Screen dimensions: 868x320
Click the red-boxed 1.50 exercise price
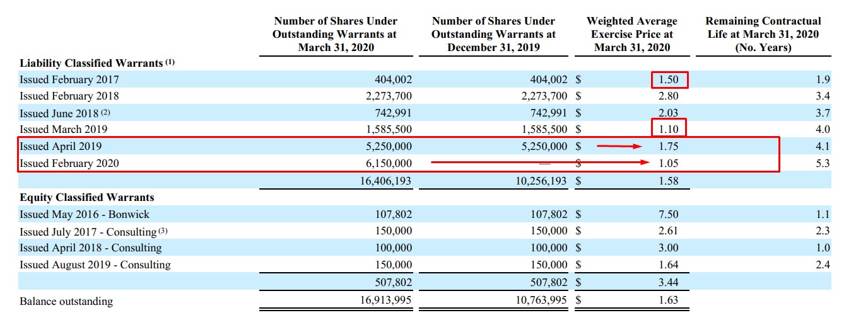pos(668,80)
